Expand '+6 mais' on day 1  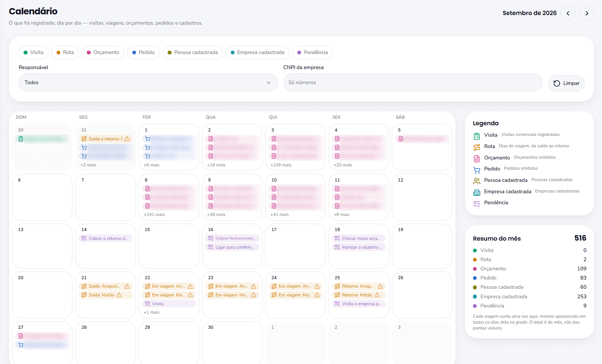pos(152,165)
